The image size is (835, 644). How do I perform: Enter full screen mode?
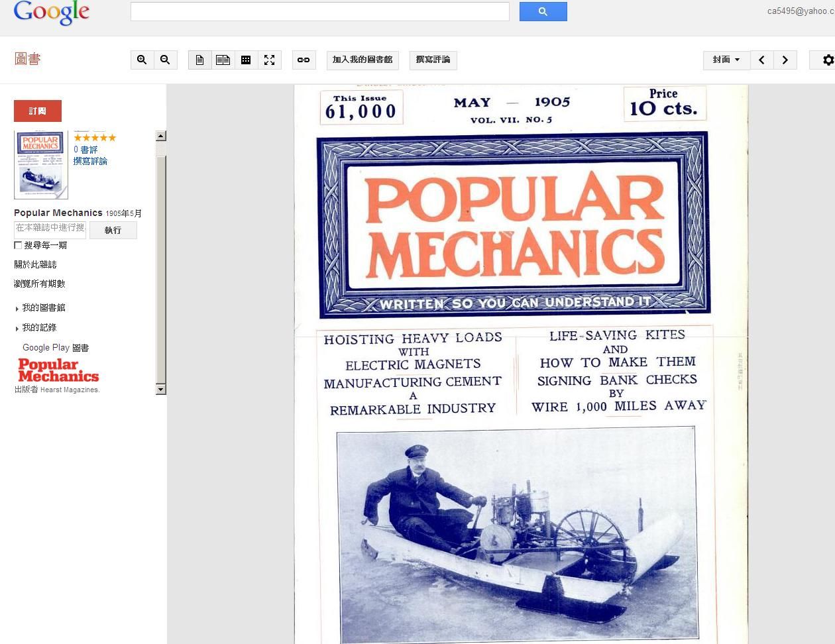(x=269, y=60)
